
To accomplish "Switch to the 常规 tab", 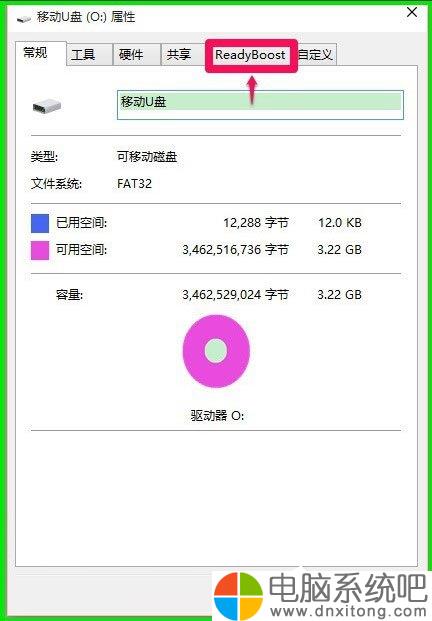I will [x=35, y=53].
